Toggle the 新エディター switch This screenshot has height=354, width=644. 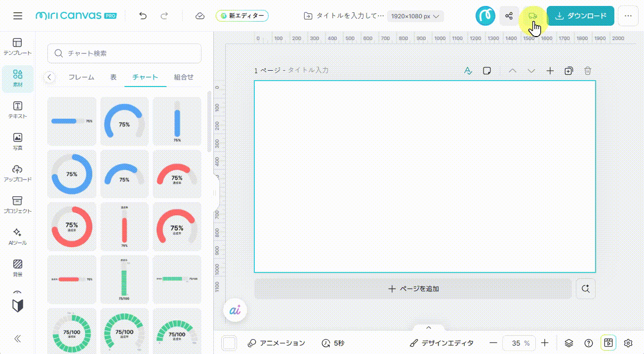242,16
